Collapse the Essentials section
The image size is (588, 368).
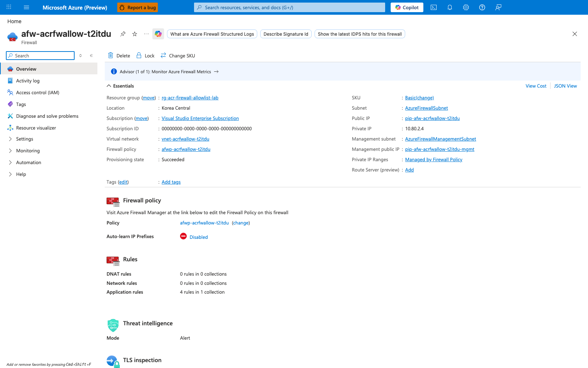click(x=120, y=86)
